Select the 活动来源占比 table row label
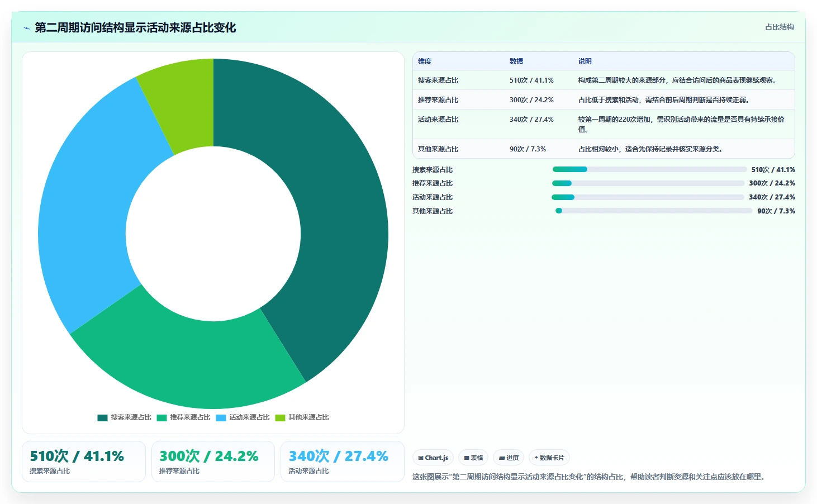 [438, 120]
